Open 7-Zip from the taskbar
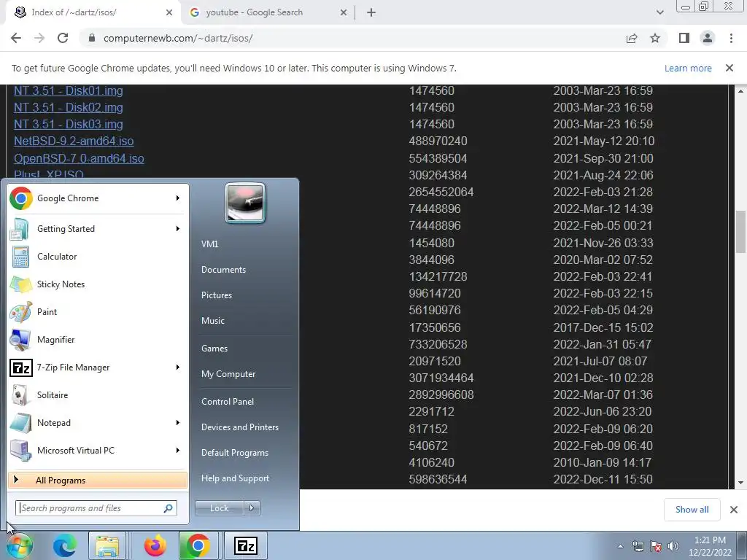Image resolution: width=747 pixels, height=560 pixels. [x=245, y=545]
